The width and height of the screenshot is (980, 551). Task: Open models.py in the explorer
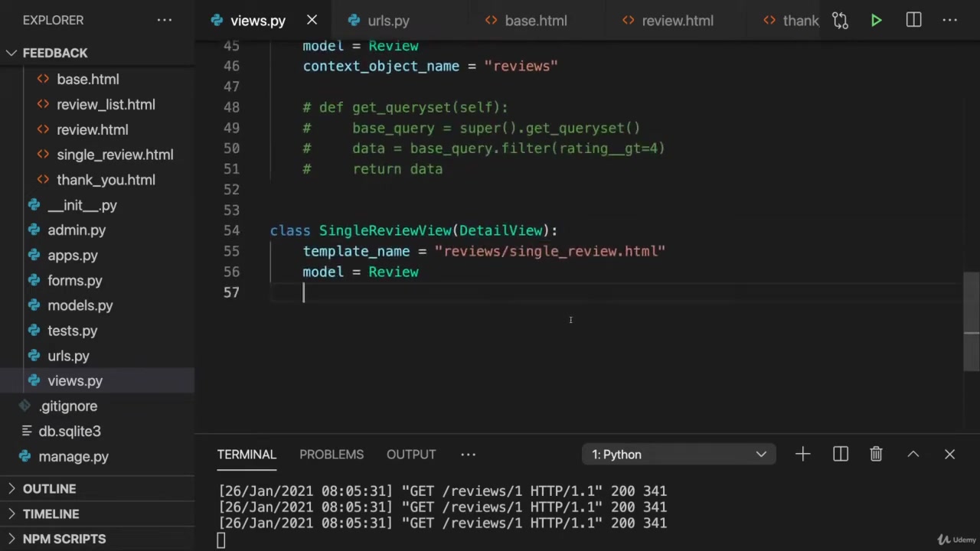[80, 305]
